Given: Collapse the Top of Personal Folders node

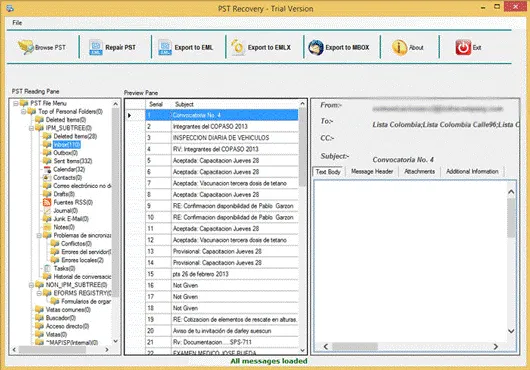Looking at the screenshot, I should [x=24, y=112].
